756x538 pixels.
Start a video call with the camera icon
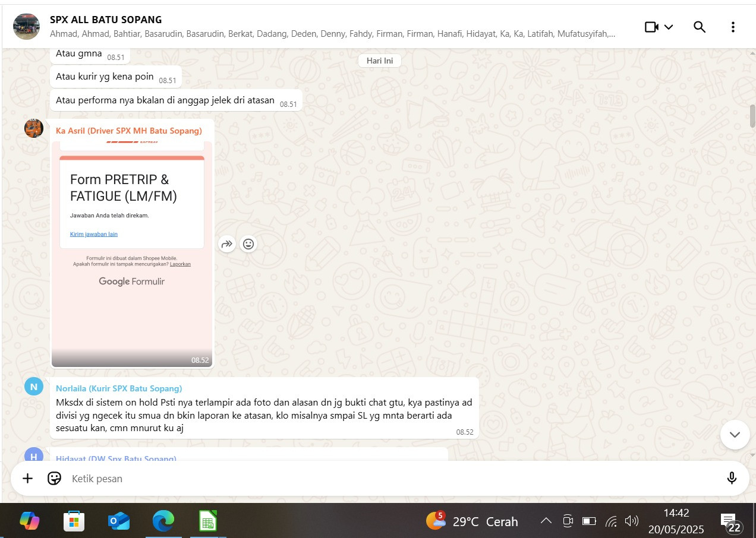pos(651,27)
